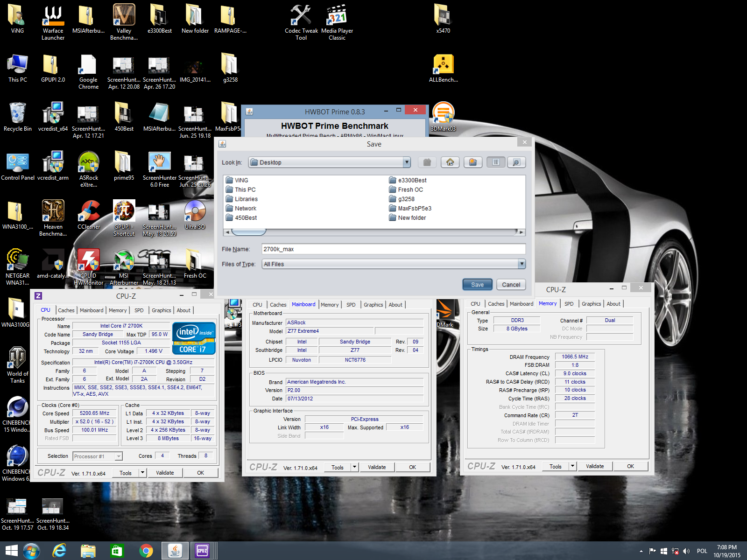Open the Control Panel desktop icon

click(18, 166)
